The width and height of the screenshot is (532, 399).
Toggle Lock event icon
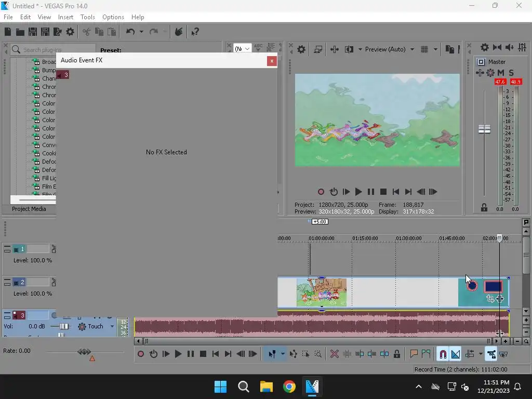point(396,354)
